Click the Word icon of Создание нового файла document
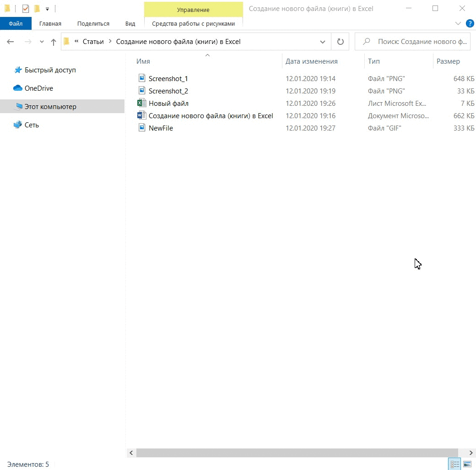The image size is (476, 470). click(142, 115)
